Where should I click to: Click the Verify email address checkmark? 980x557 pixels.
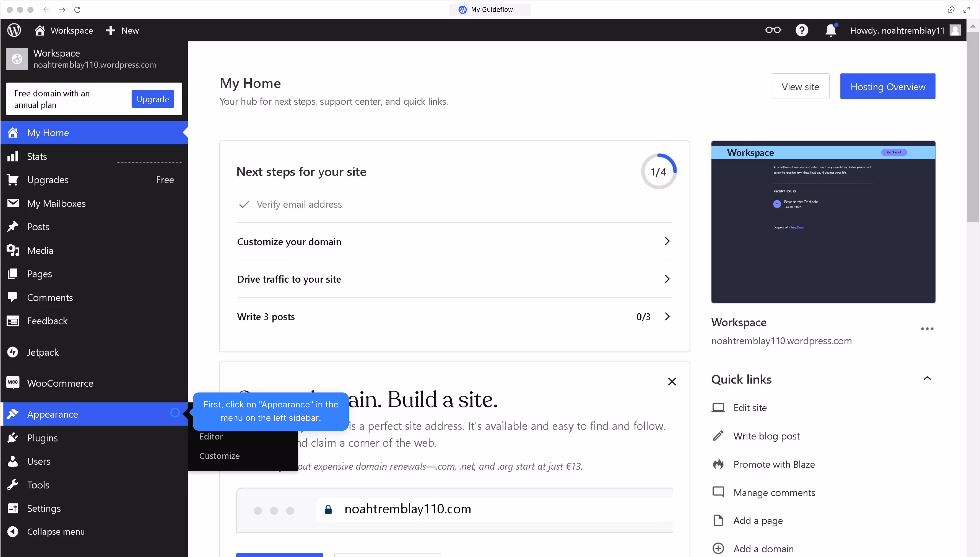pyautogui.click(x=244, y=204)
